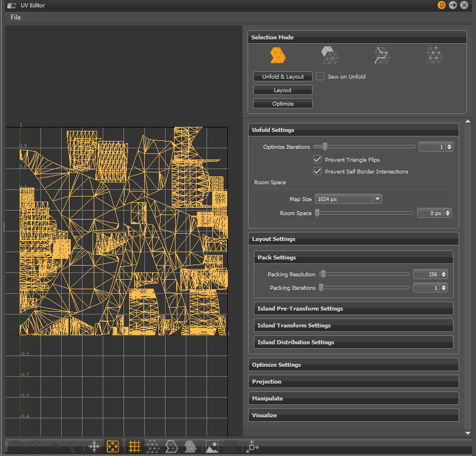
Task: Uncheck Prevent Self Border Intersections
Action: (x=317, y=171)
